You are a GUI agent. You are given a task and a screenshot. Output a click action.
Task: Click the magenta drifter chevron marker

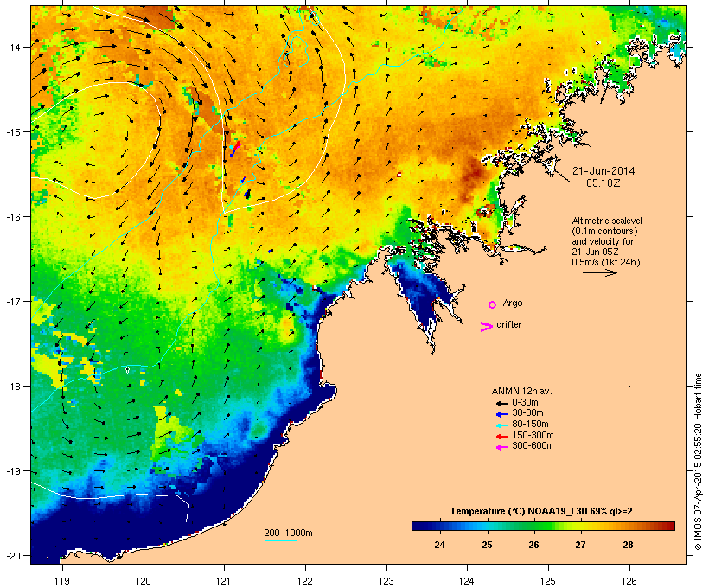[x=486, y=327]
